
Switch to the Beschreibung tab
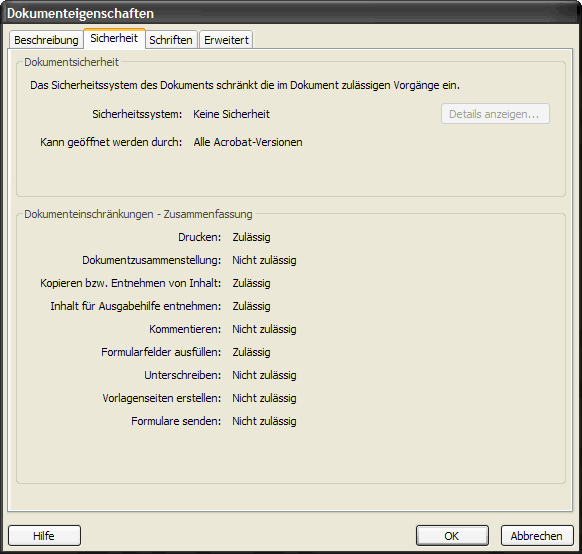click(x=46, y=40)
